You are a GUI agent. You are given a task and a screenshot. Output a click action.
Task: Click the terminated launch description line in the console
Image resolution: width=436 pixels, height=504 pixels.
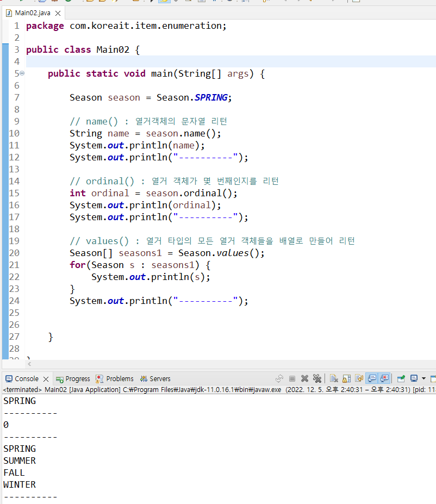pyautogui.click(x=219, y=390)
